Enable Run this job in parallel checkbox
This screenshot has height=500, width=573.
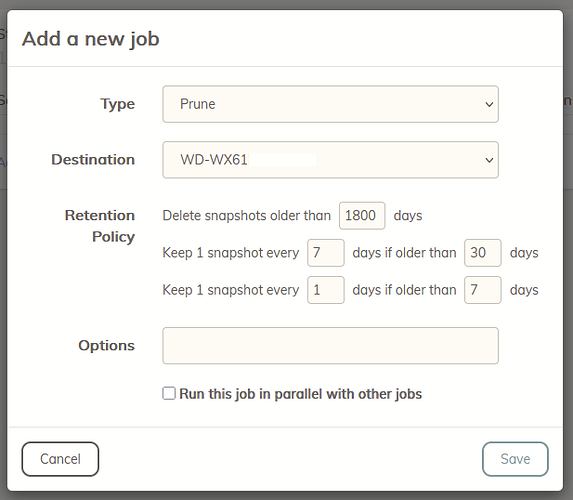point(169,394)
